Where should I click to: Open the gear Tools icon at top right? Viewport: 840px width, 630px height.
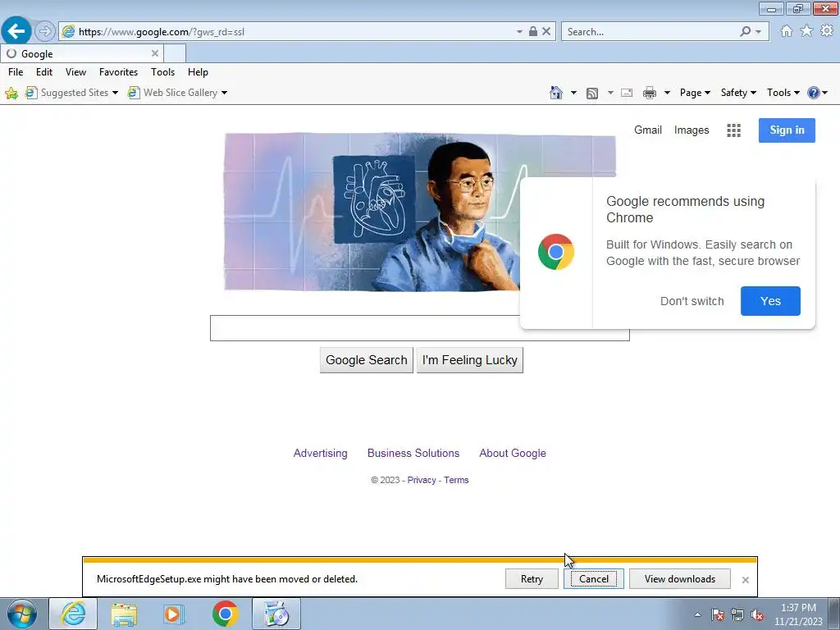827,31
